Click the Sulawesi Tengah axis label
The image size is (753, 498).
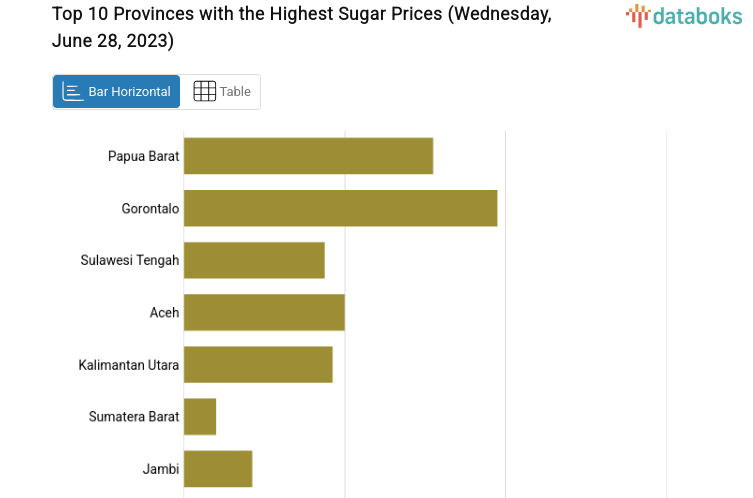tap(130, 260)
